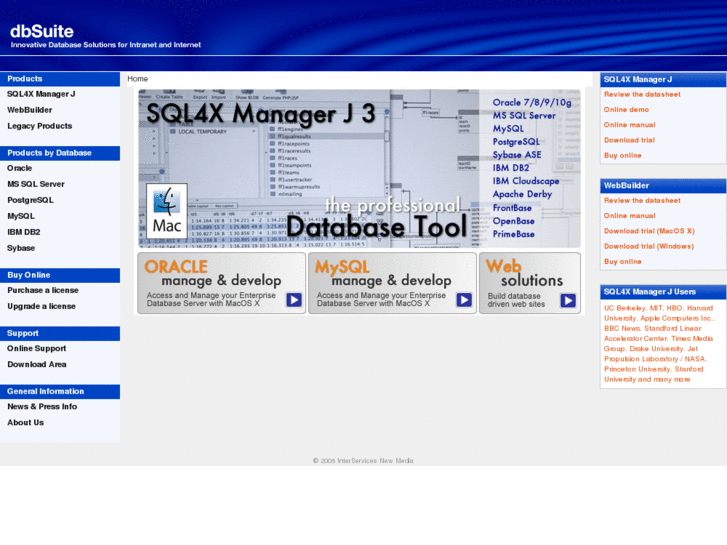Download trial of SQL4X Manager J
Screen dimensions: 727x545
coord(629,141)
